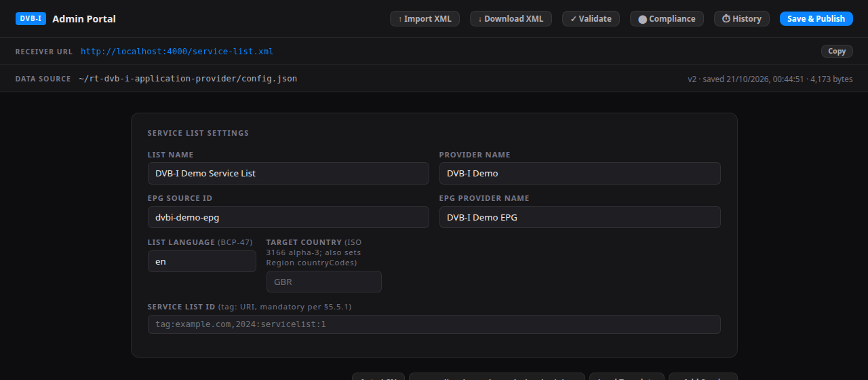Open the History panel

(x=741, y=19)
